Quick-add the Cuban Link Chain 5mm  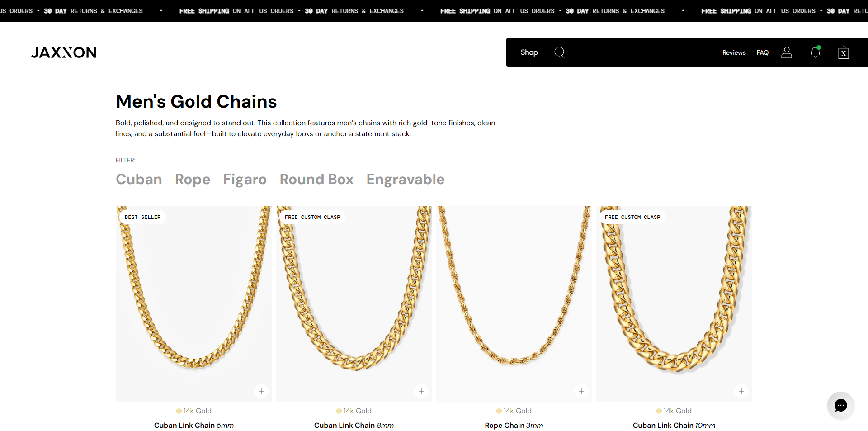tap(261, 391)
